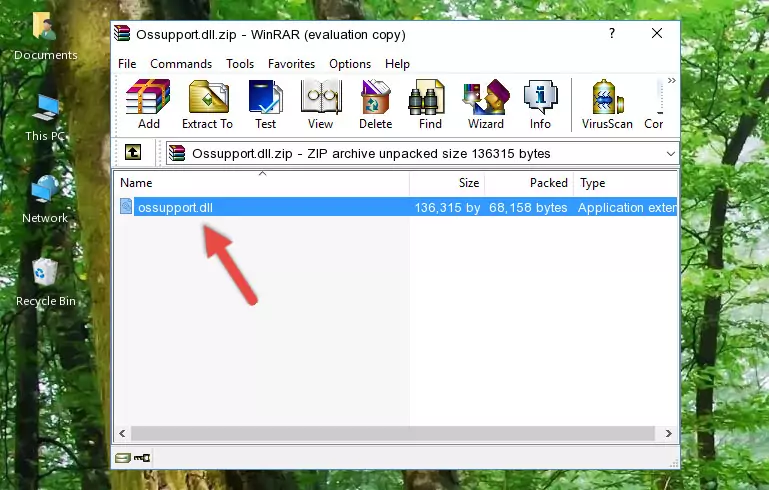Screen dimensions: 769x490
Task: Open the Help menu
Action: pyautogui.click(x=397, y=64)
